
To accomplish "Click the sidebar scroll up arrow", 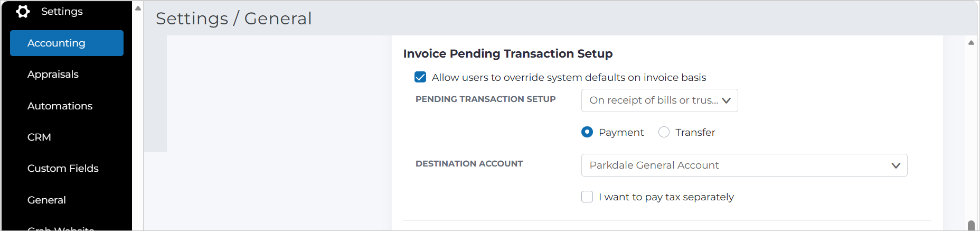I will [138, 8].
